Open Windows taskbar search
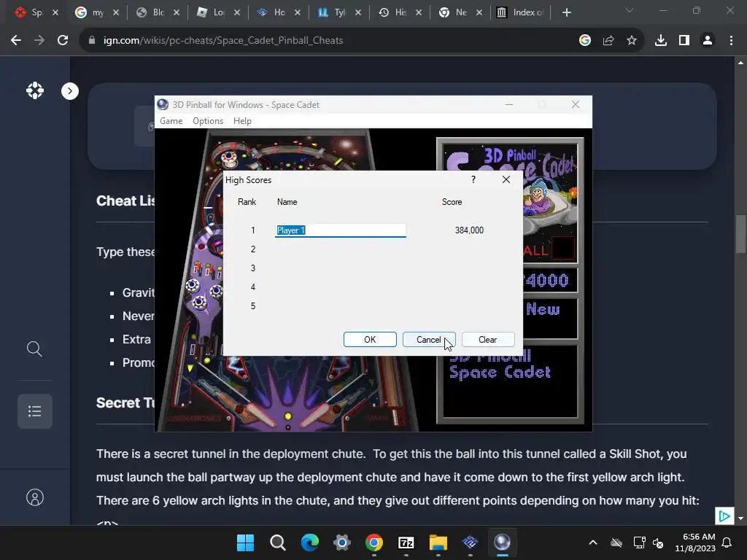 pos(278,542)
